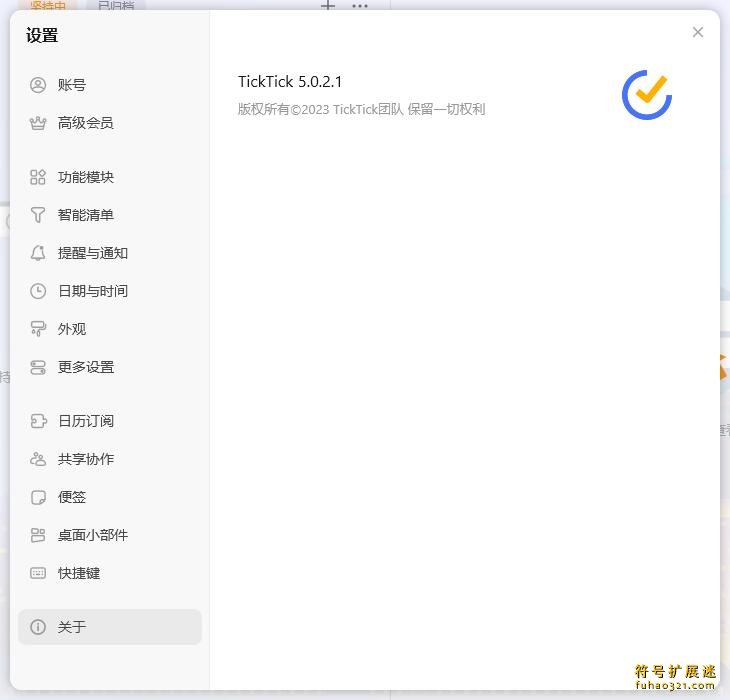The image size is (730, 700).
Task: Open the 账号 settings section
Action: pos(110,85)
